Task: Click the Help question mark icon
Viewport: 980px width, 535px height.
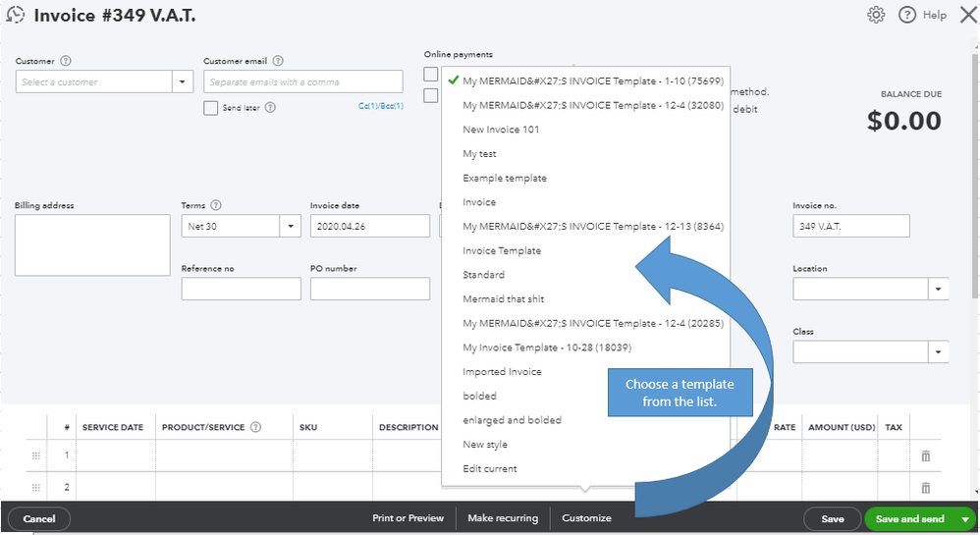Action: 907,15
